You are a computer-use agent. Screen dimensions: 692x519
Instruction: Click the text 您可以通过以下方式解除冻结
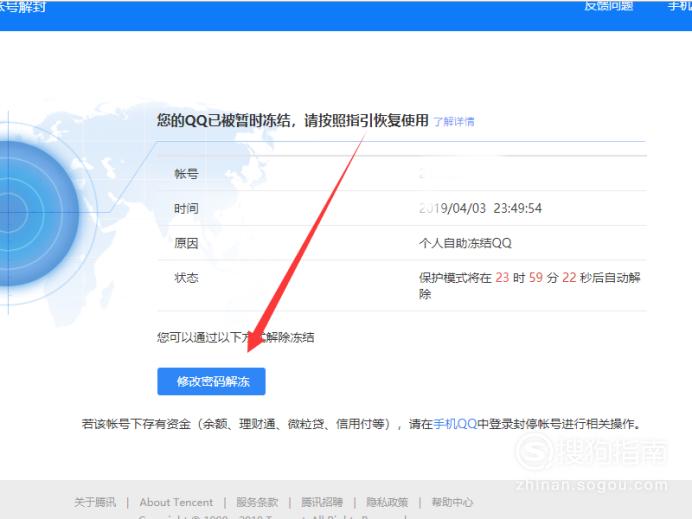236,338
